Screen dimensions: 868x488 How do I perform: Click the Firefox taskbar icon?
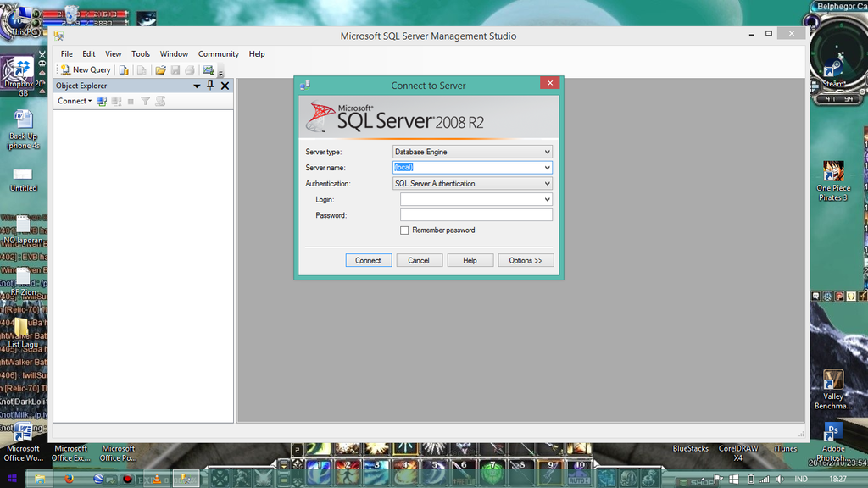(x=70, y=479)
